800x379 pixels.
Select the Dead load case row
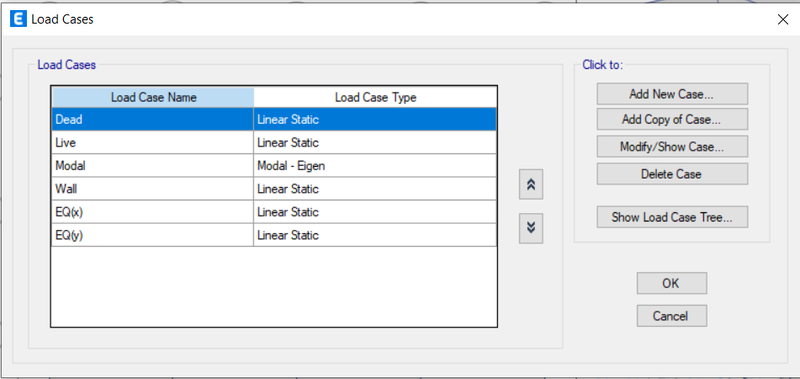coord(274,119)
